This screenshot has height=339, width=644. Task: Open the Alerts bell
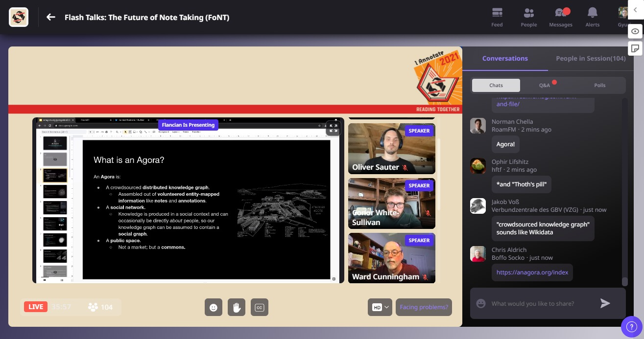[x=593, y=17]
